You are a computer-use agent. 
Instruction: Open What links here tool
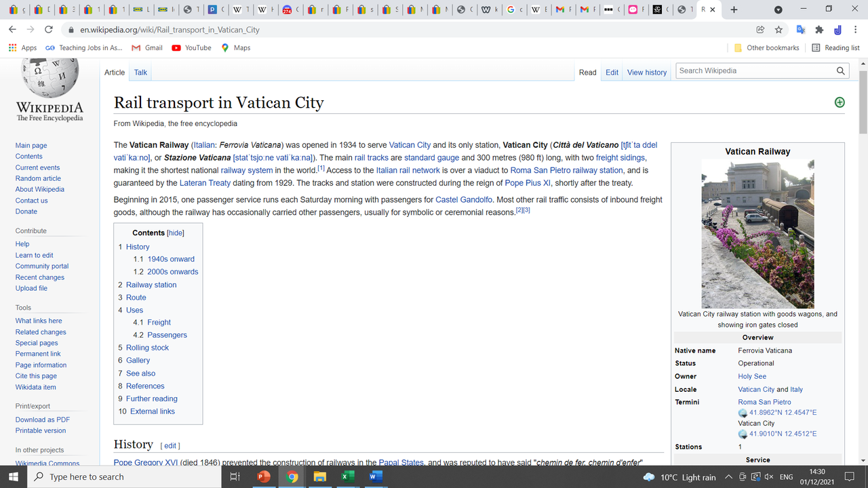click(39, 321)
